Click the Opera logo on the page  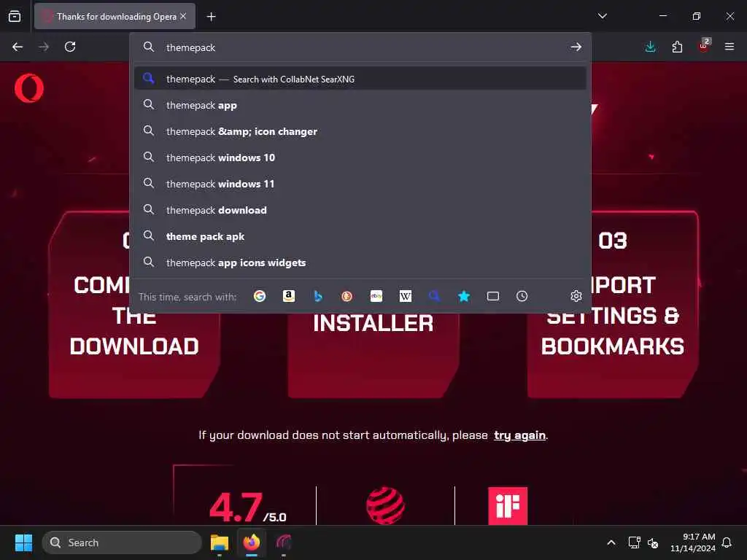29,88
